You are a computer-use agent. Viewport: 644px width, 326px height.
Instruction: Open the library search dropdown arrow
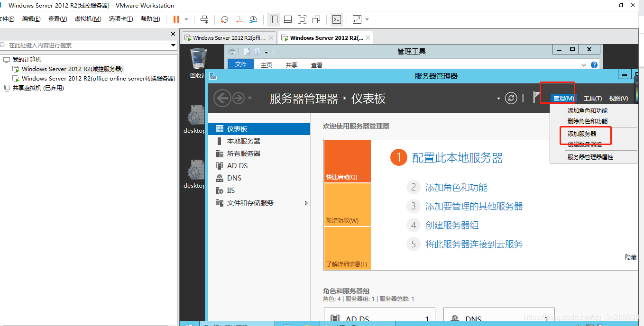pyautogui.click(x=173, y=45)
